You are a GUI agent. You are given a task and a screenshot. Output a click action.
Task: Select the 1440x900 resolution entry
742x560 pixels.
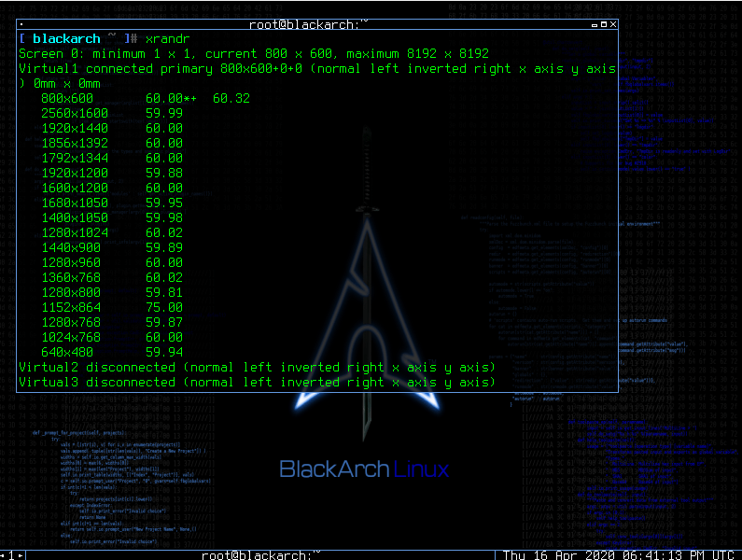71,247
